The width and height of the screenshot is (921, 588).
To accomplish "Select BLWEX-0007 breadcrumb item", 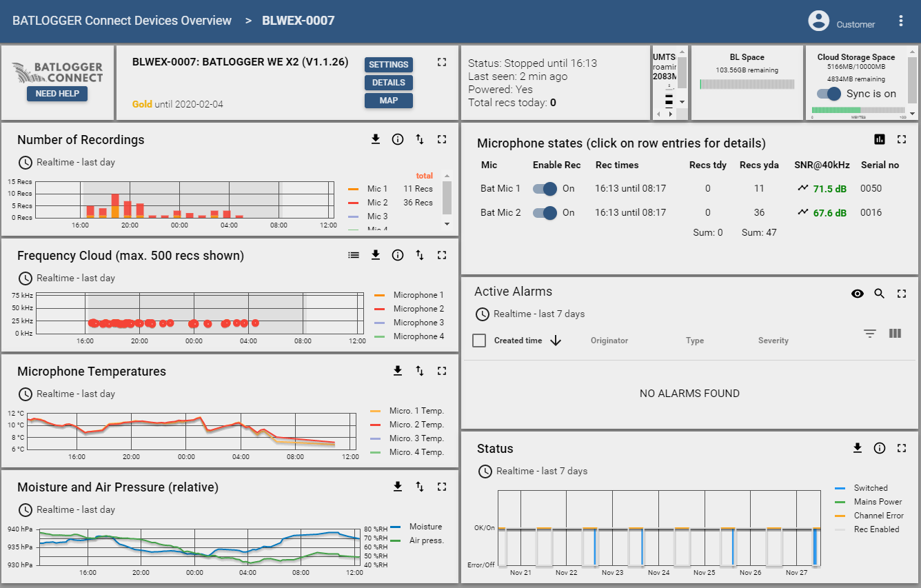I will (298, 21).
